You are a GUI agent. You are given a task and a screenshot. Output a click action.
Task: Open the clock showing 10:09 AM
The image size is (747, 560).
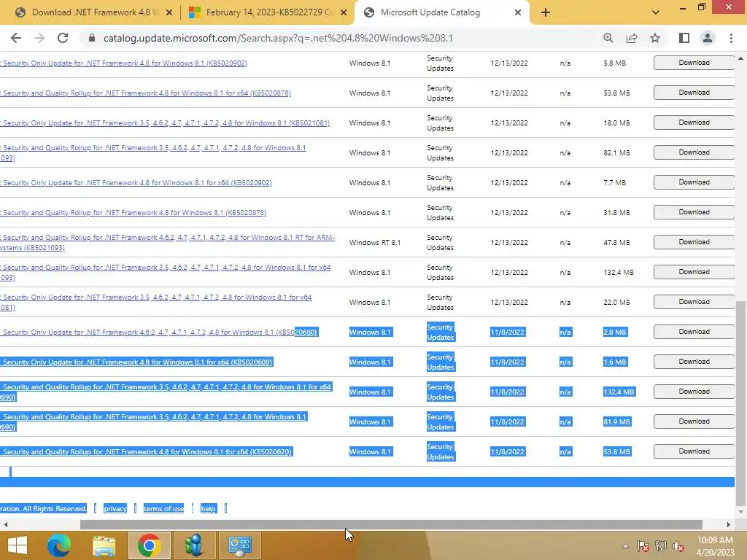(x=715, y=546)
